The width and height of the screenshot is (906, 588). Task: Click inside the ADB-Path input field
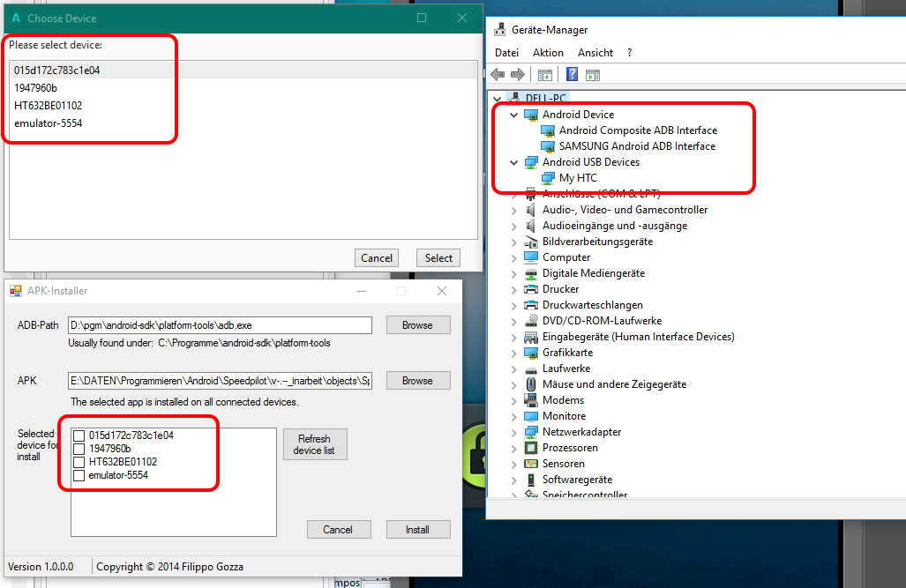pyautogui.click(x=221, y=324)
